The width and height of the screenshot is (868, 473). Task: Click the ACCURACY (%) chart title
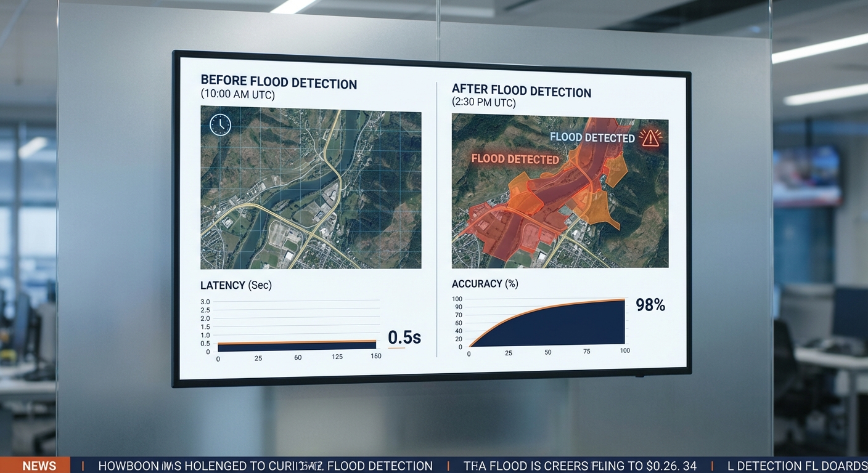485,284
